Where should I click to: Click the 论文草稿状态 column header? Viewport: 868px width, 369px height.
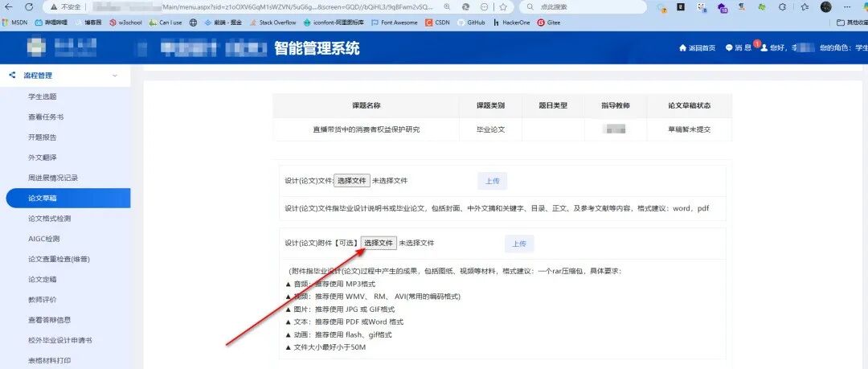(690, 105)
